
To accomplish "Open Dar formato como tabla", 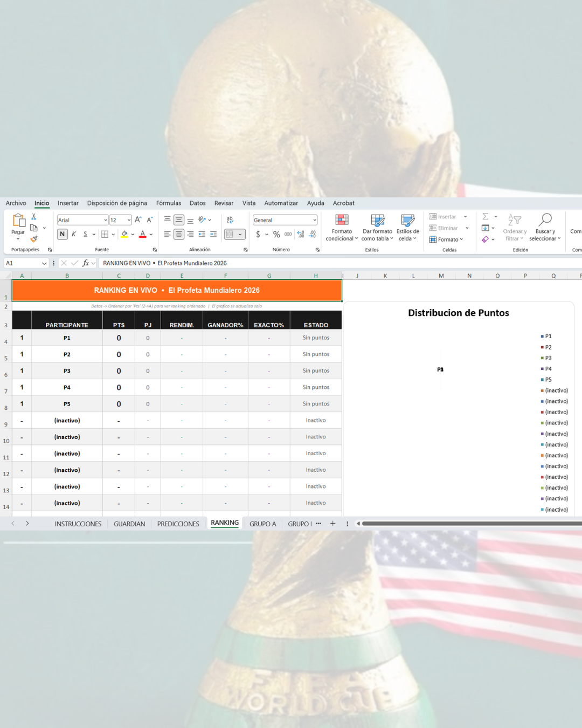I will point(377,228).
